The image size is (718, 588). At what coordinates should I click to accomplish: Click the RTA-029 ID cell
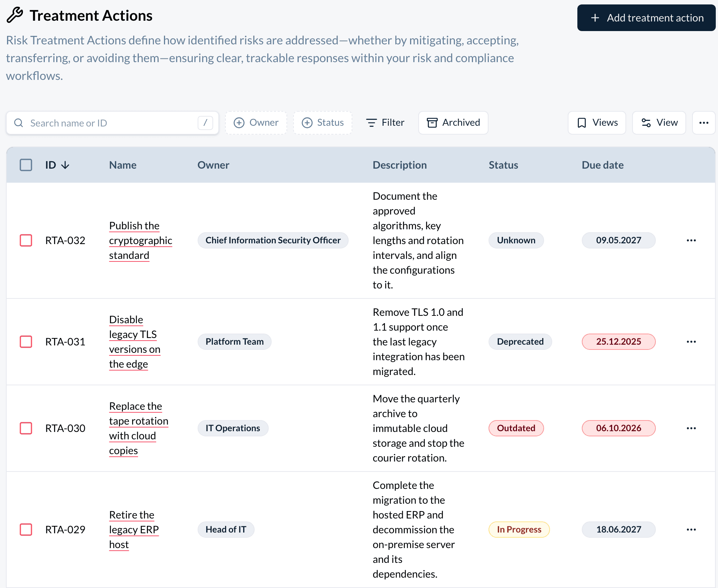65,530
